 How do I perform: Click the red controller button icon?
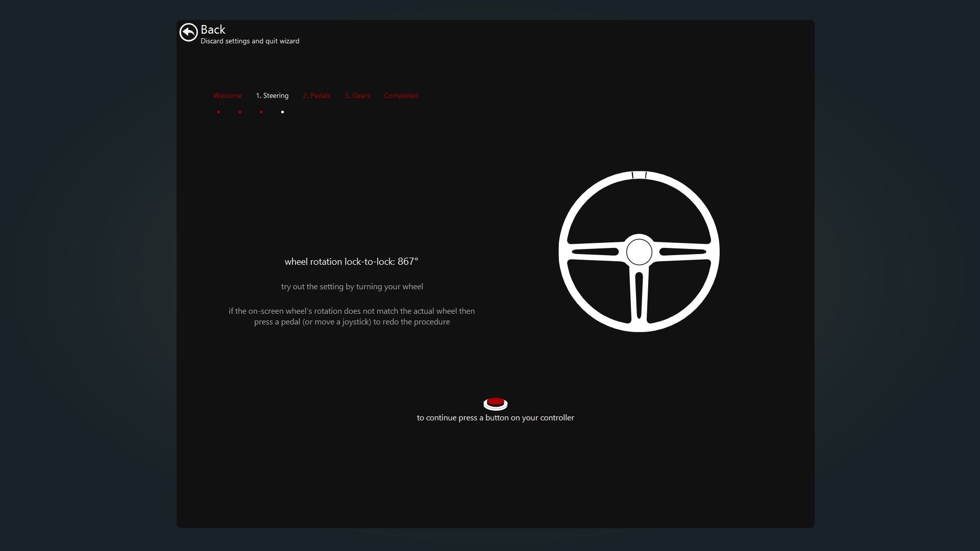coord(495,404)
